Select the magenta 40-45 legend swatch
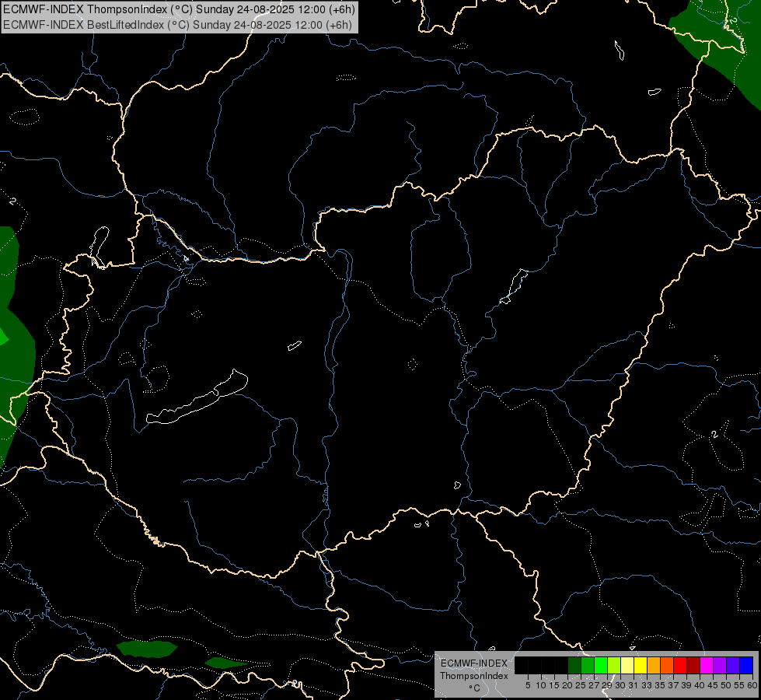 (x=707, y=665)
